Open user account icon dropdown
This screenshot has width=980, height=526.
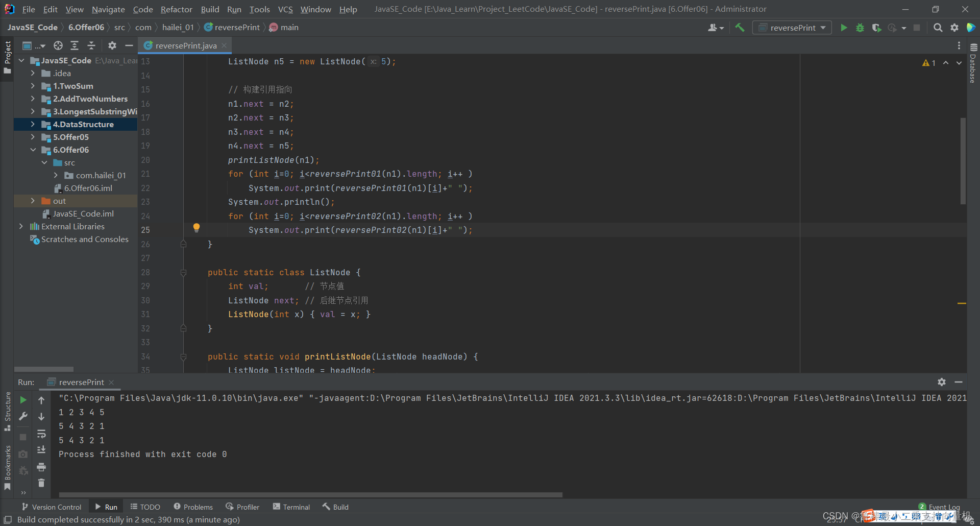point(716,28)
